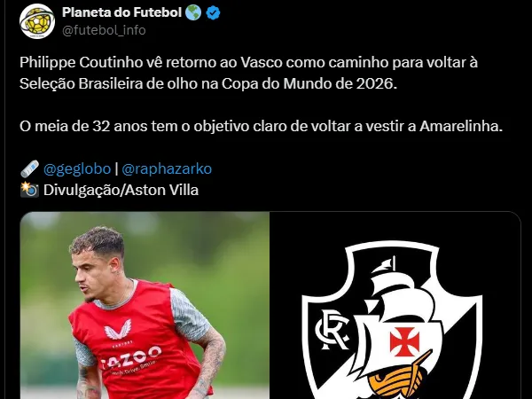Open the @futebol_info handle
The width and height of the screenshot is (532, 399).
(104, 30)
